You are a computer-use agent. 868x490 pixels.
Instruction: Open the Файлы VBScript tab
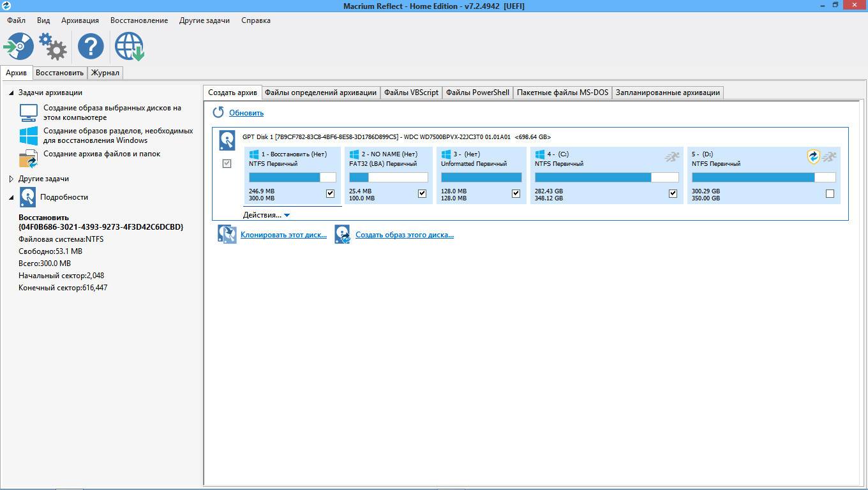click(412, 93)
